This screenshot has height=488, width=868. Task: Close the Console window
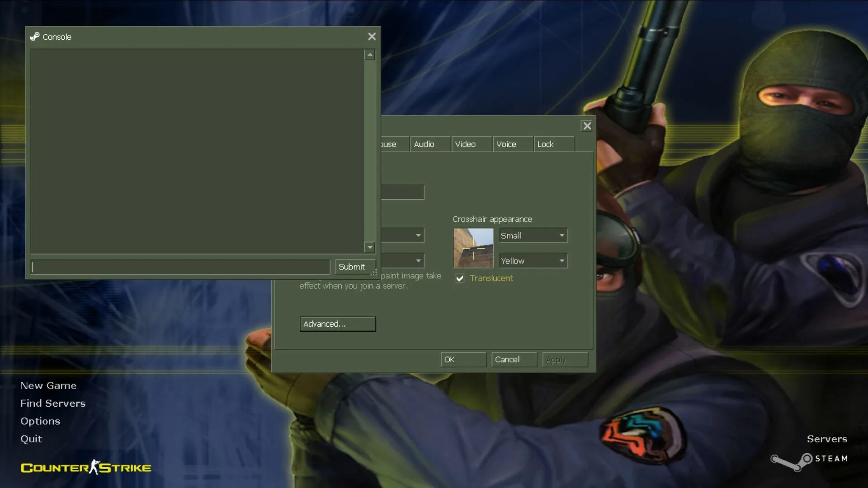[372, 37]
